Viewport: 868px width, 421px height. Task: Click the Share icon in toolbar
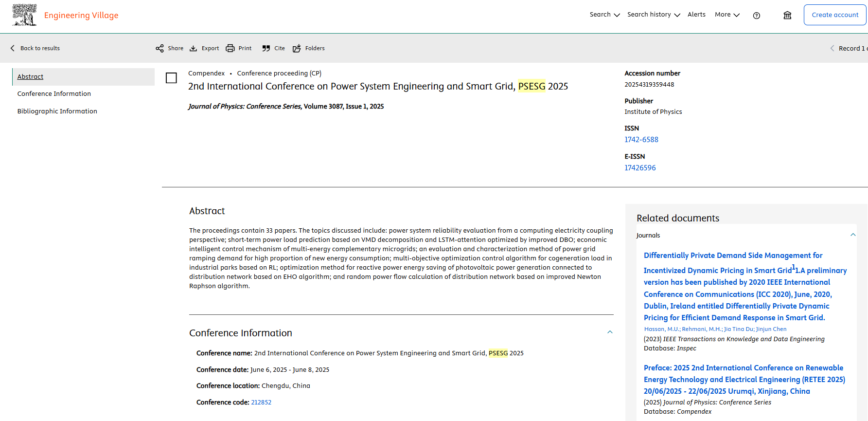(x=159, y=48)
